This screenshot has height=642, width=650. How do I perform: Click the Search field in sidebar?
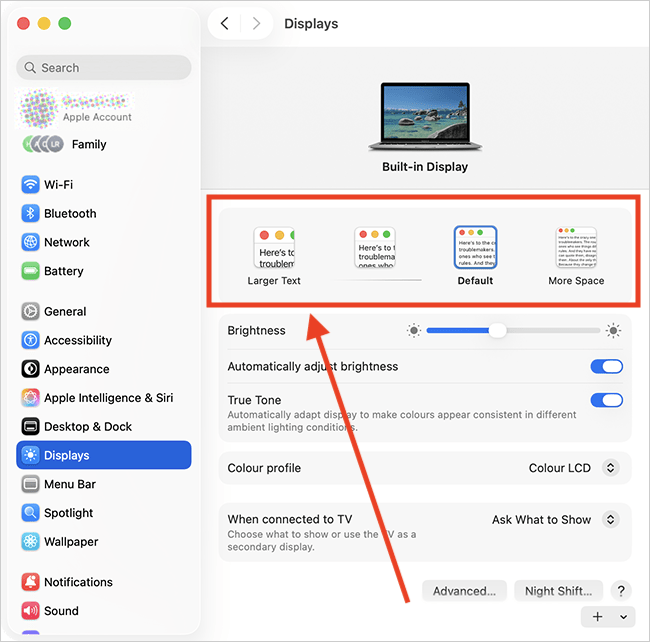(104, 68)
